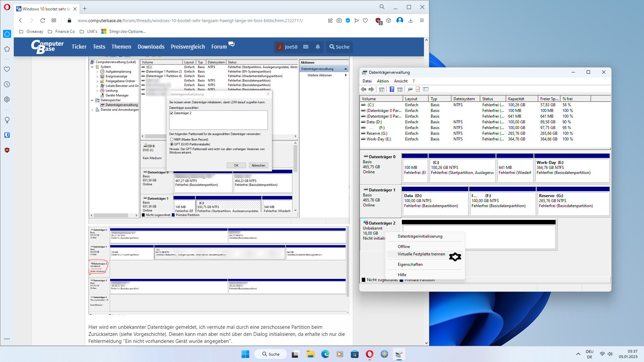The height and width of the screenshot is (362, 644).
Task: Show or hide the console tree icon
Action: point(382,89)
